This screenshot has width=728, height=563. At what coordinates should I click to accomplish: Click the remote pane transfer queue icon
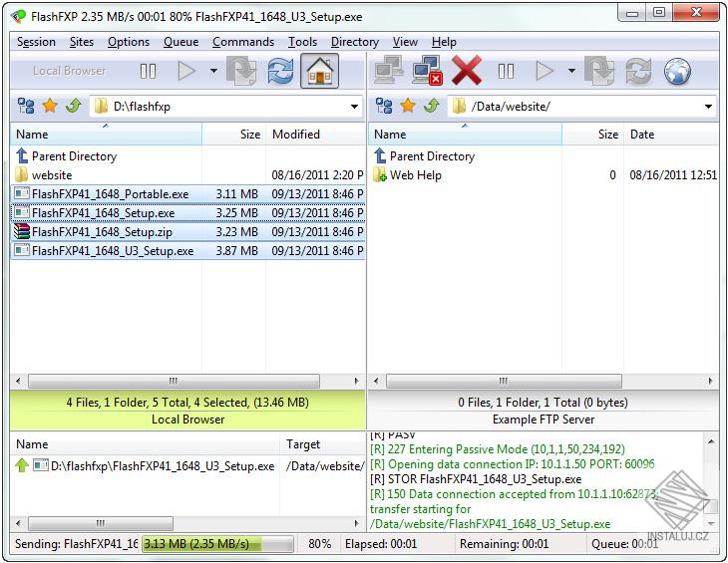(600, 71)
